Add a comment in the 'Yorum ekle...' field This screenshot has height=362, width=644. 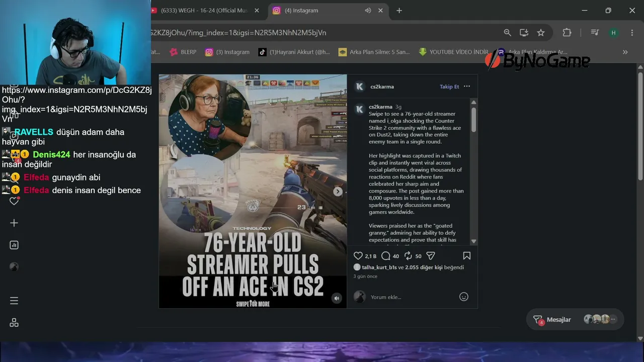(x=413, y=297)
